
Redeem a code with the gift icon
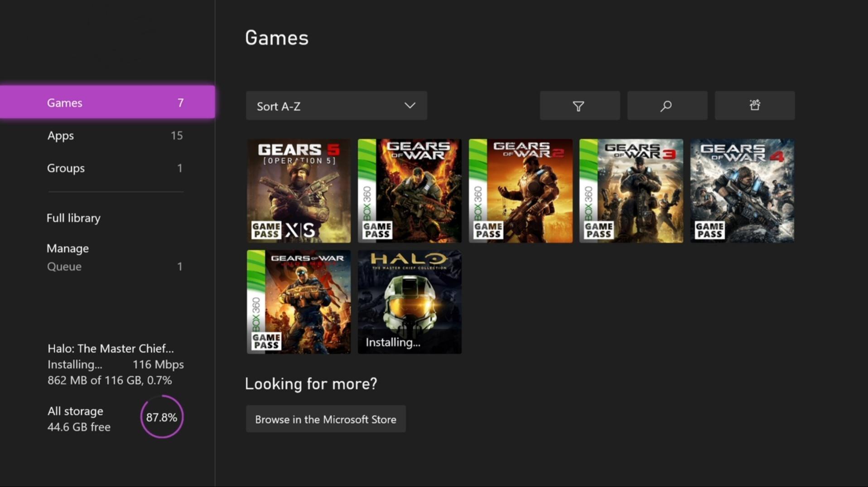(754, 105)
